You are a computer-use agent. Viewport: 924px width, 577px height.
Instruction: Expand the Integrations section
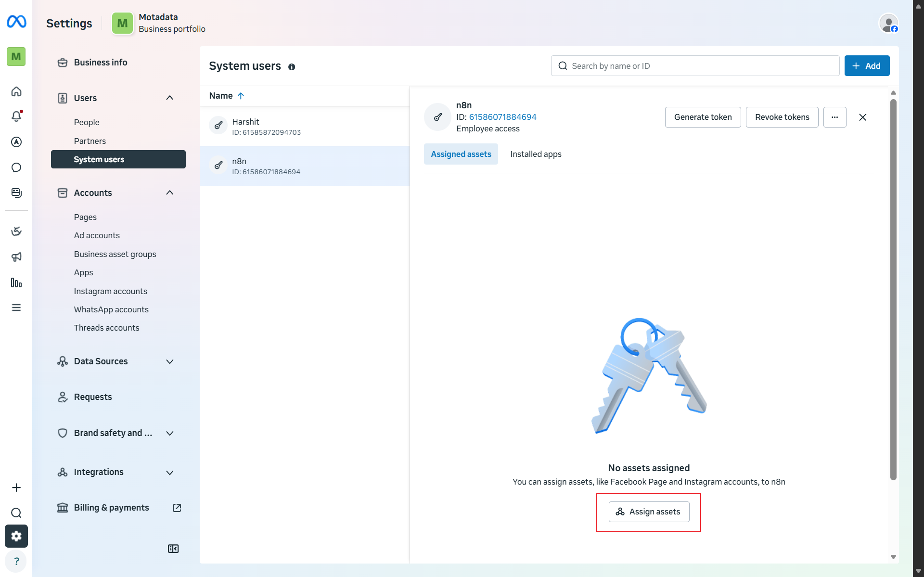[x=170, y=473]
